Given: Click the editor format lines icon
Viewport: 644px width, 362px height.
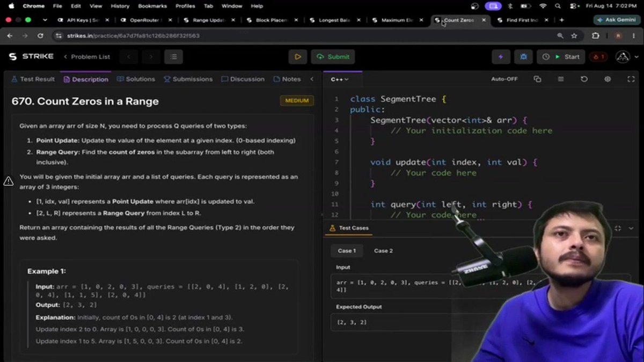Looking at the screenshot, I should pos(561,79).
